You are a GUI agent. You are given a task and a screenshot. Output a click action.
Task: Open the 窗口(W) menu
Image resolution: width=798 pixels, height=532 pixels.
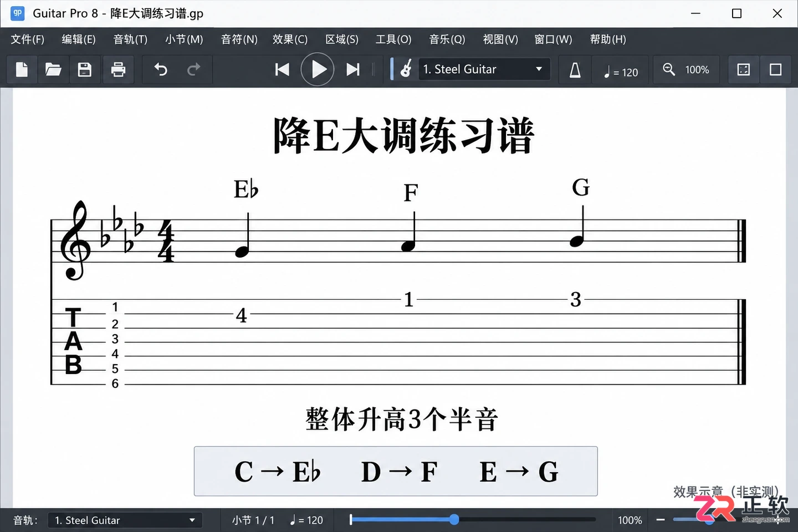coord(553,39)
